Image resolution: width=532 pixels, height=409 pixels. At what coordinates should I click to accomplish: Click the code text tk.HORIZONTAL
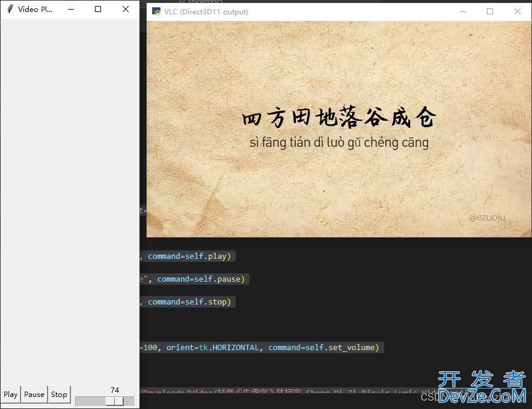coord(229,347)
